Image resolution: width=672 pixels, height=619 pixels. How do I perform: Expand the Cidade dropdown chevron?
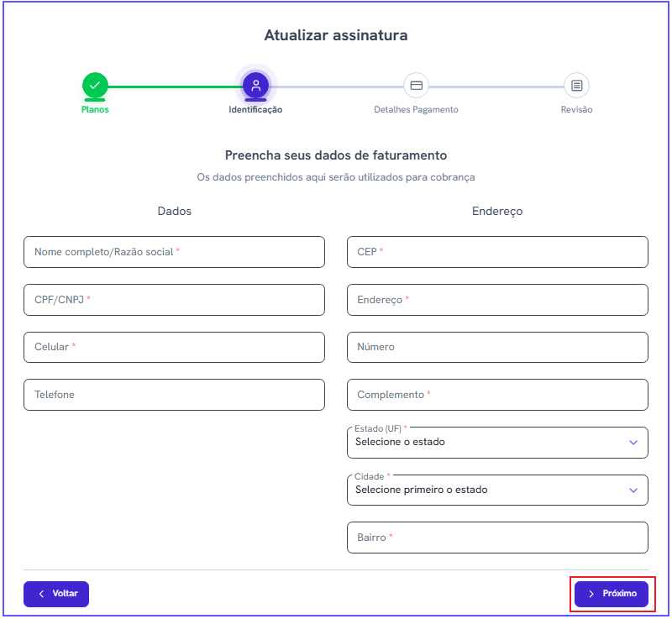click(633, 490)
